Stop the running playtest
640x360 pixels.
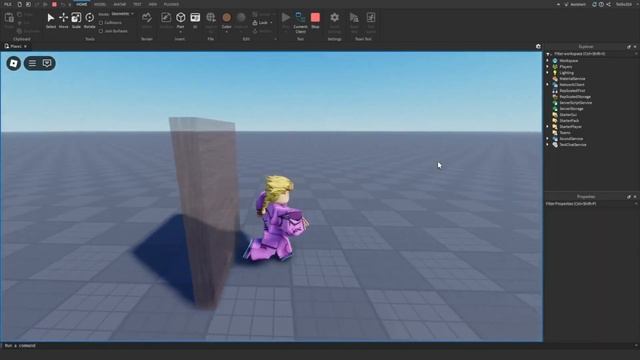pos(315,20)
